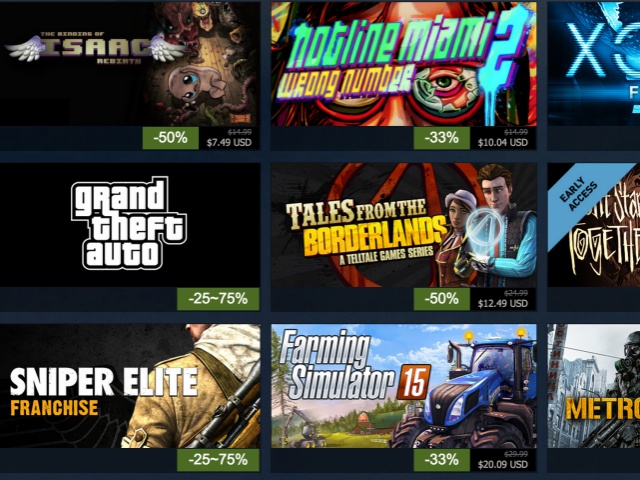This screenshot has height=480, width=640.
Task: Open Tales from the Borderlands game tile
Action: pyautogui.click(x=404, y=225)
